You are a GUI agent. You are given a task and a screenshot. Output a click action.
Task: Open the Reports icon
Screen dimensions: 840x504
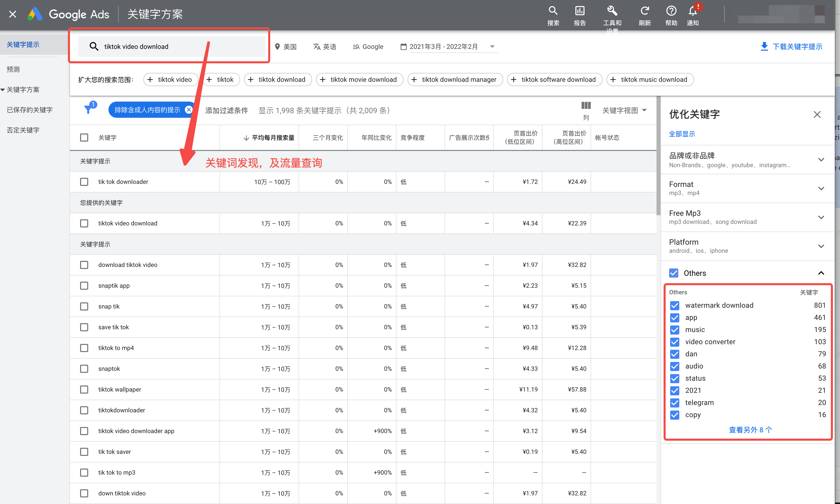pos(579,11)
